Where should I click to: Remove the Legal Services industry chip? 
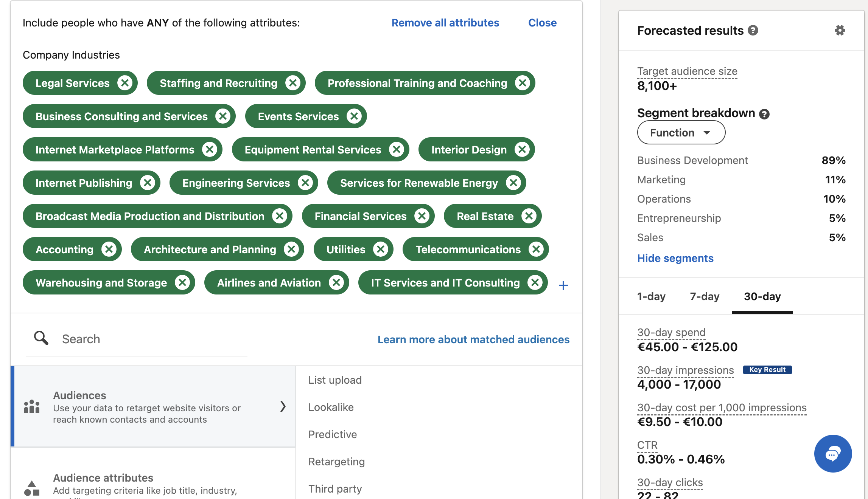coord(126,83)
